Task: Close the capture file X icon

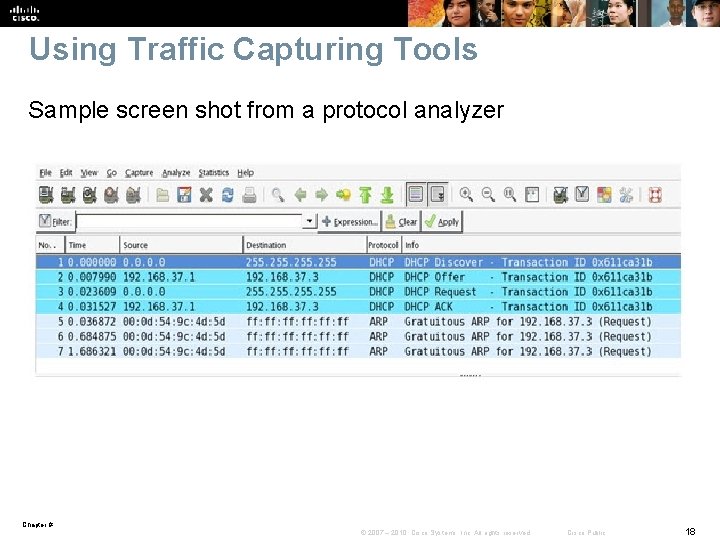Action: pyautogui.click(x=206, y=195)
